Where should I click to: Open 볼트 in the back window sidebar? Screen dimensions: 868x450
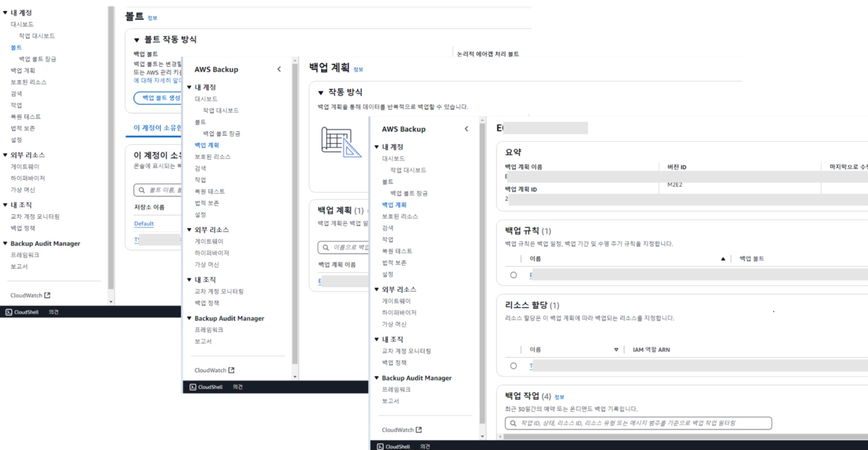(x=16, y=47)
